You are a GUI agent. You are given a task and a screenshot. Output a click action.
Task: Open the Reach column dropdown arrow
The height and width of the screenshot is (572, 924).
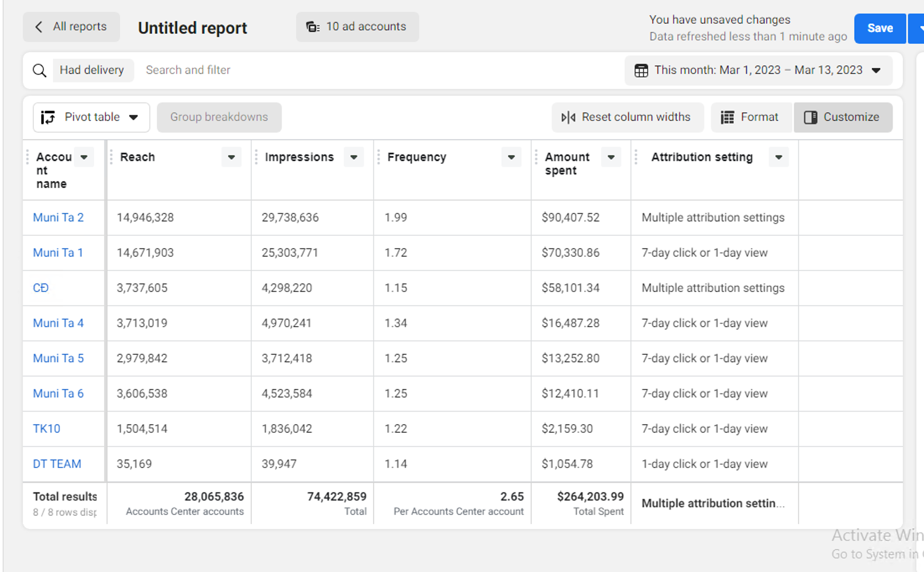click(231, 157)
